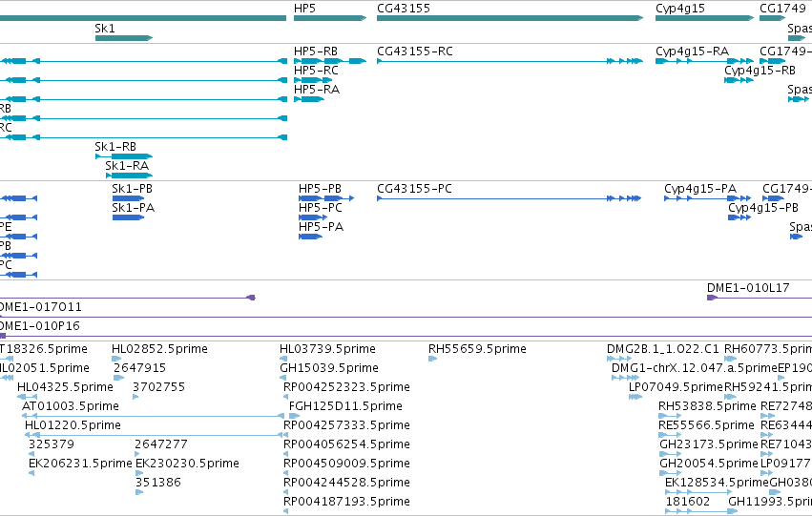Select the Sk1-PA protein label
Screen dimensions: 812x516
point(133,208)
